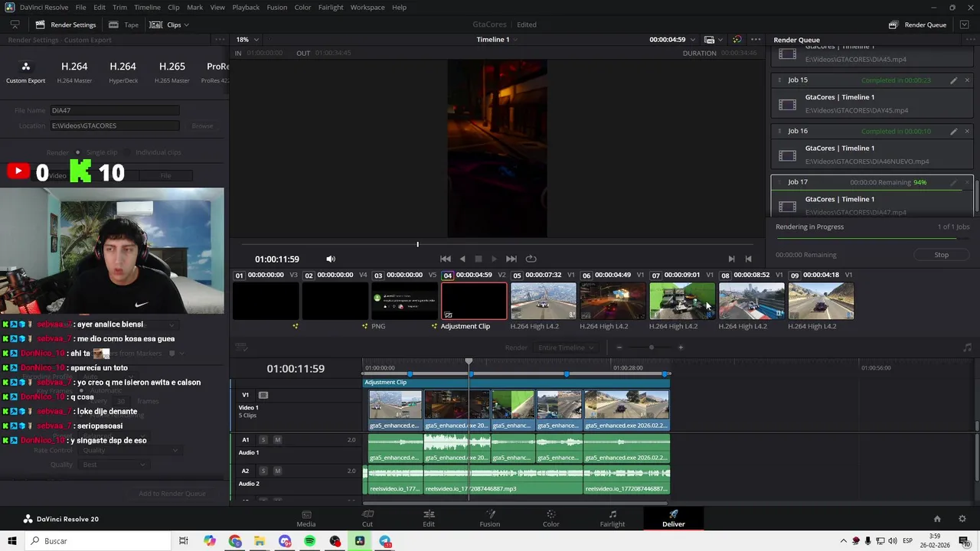Choose the H.264 Master render preset
Screen dimensions: 980x551
pyautogui.click(x=74, y=71)
